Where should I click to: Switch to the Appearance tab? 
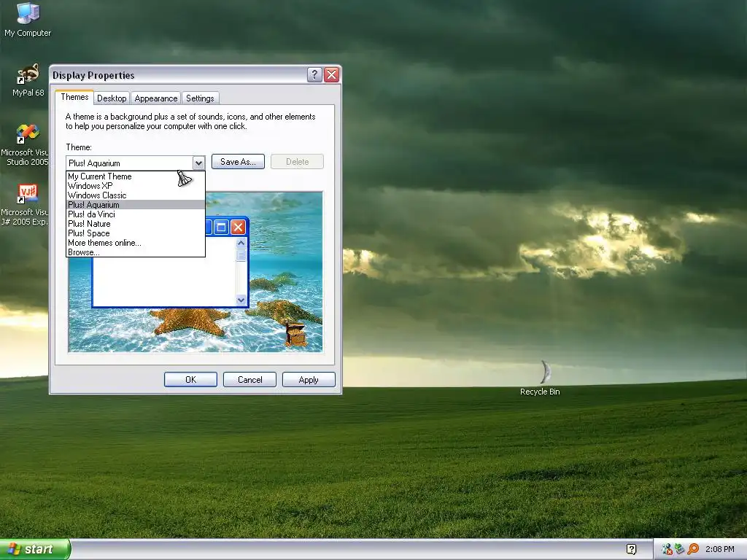point(156,98)
